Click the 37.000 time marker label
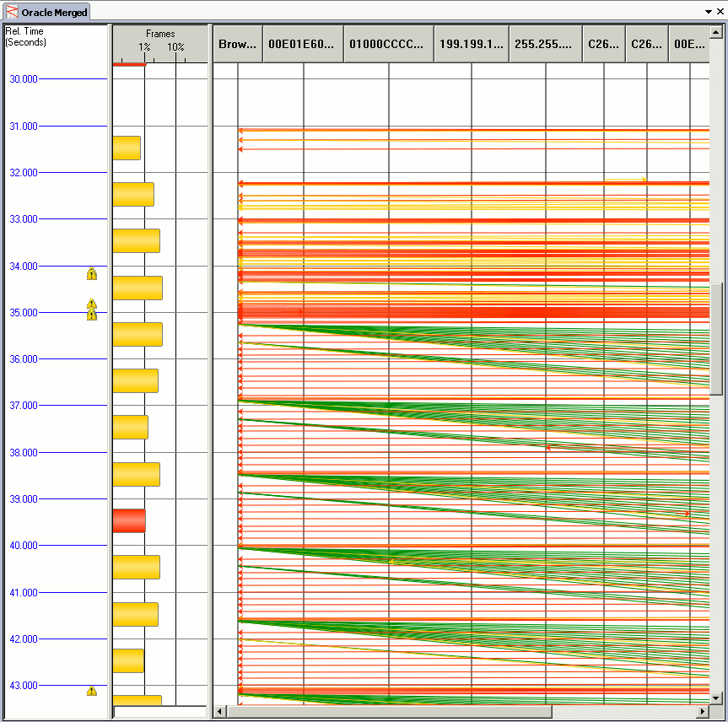This screenshot has height=722, width=728. (x=24, y=406)
